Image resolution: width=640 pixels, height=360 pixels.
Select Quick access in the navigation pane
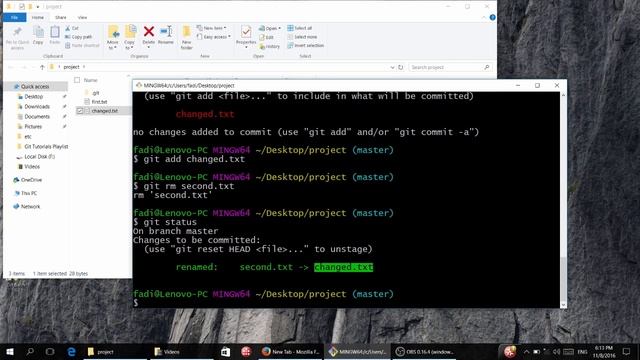pos(35,87)
